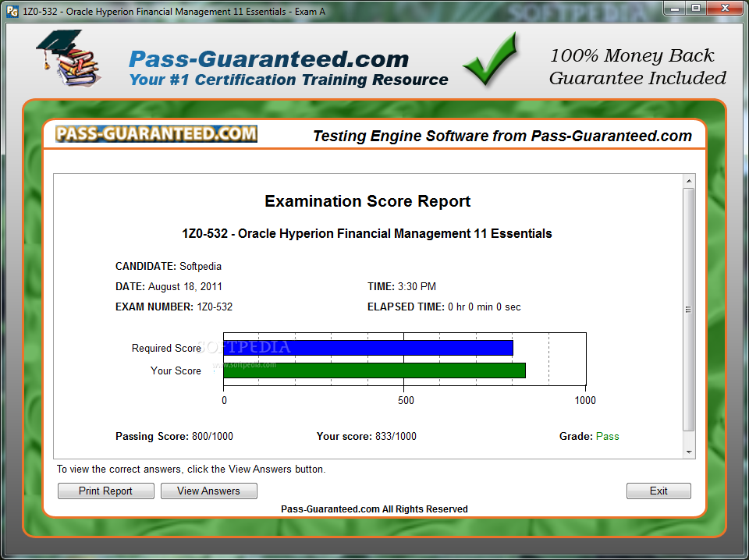Click the PG application icon in title bar
Screen dimensions: 749x560
tap(13, 12)
